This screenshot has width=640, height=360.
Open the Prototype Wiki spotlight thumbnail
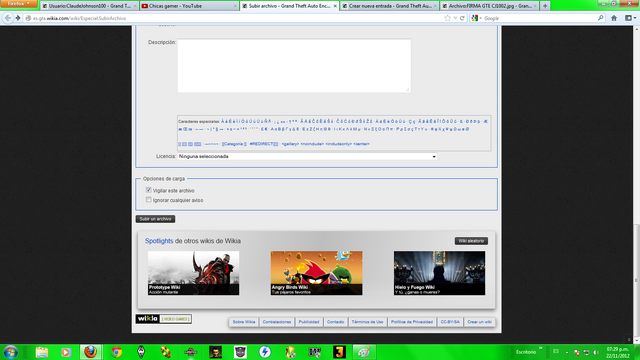(193, 273)
